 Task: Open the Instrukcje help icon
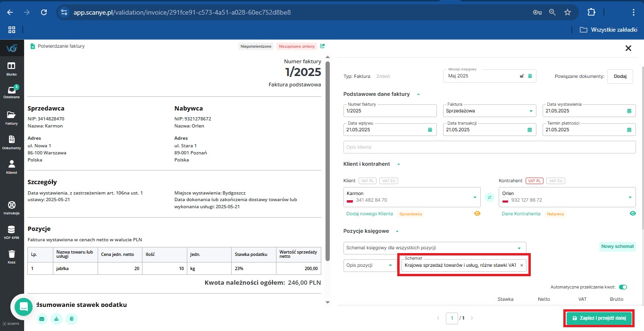11,207
